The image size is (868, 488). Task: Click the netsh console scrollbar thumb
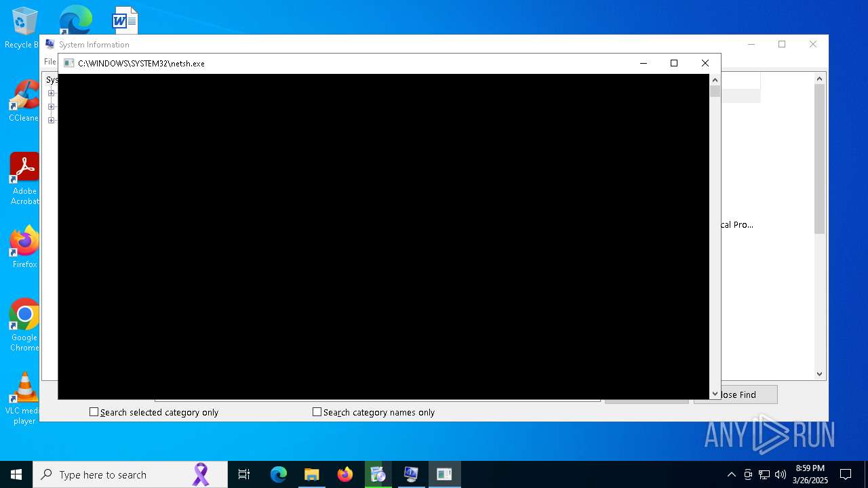click(x=715, y=91)
